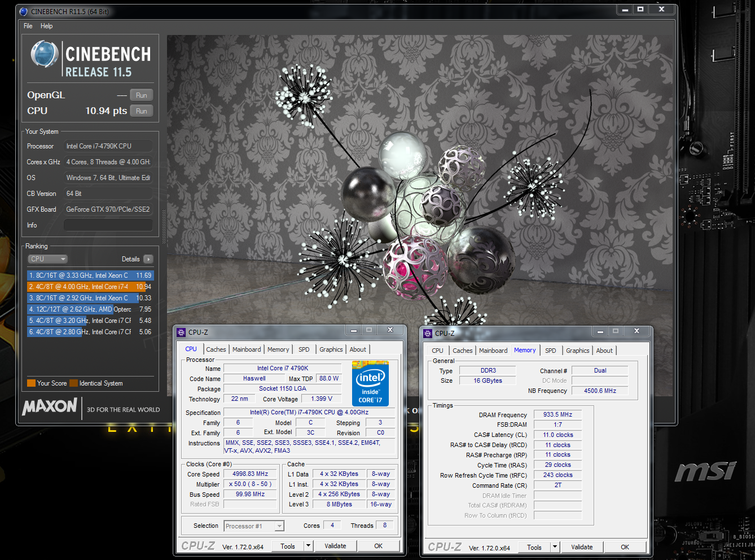Switch to About tab in right CPU-Z
The height and width of the screenshot is (560, 755).
tap(604, 351)
